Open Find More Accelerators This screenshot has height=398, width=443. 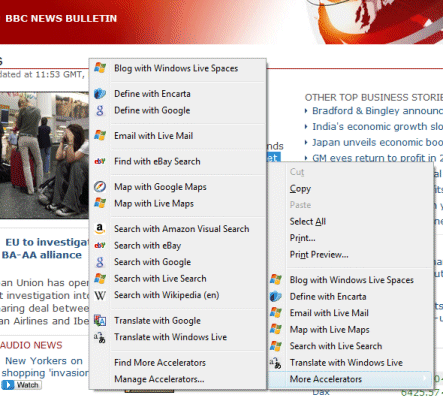160,362
